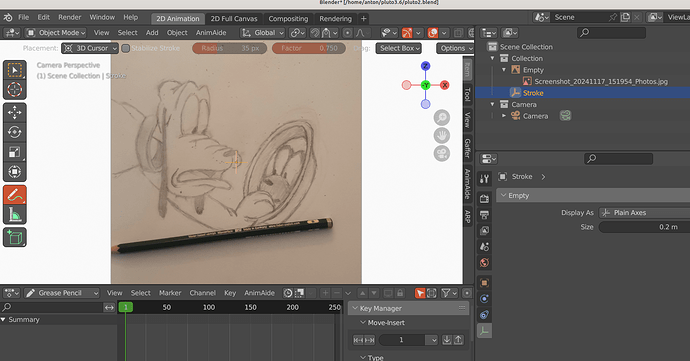Click the zoom viewport magnifier icon

pyautogui.click(x=442, y=118)
